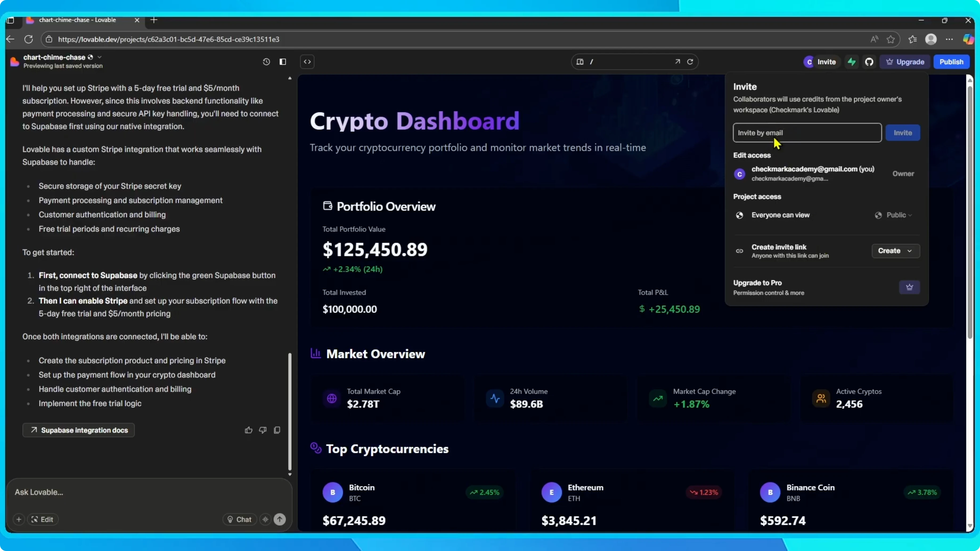Open browser settings ellipsis menu

tap(949, 39)
